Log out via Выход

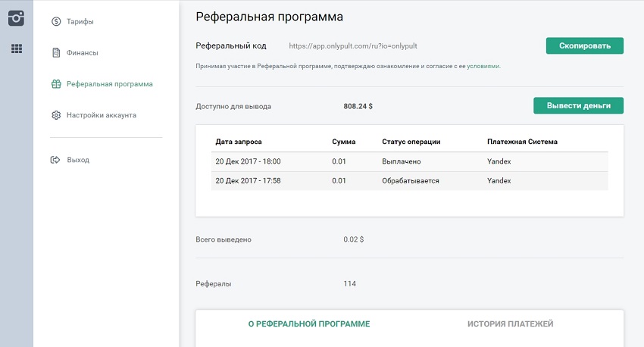tap(78, 160)
